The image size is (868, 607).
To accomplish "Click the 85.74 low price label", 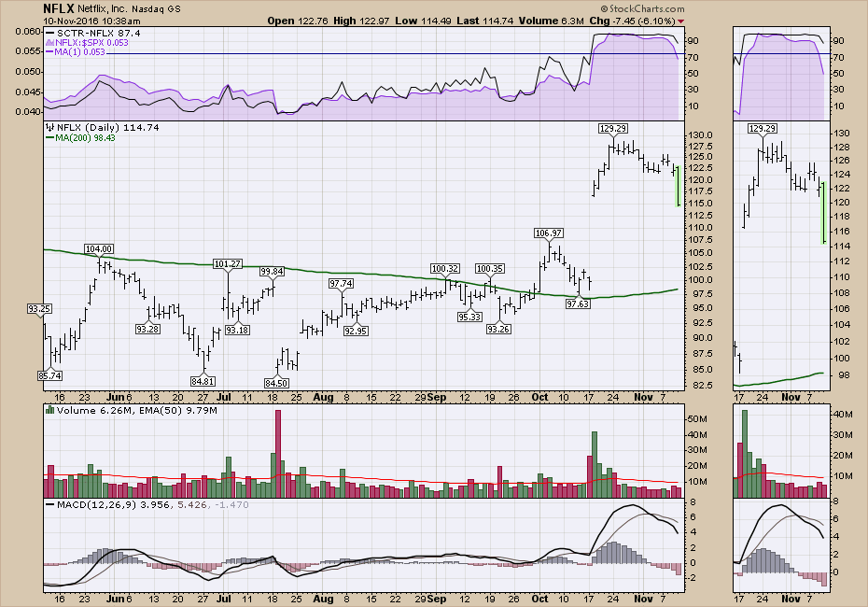I will click(49, 375).
